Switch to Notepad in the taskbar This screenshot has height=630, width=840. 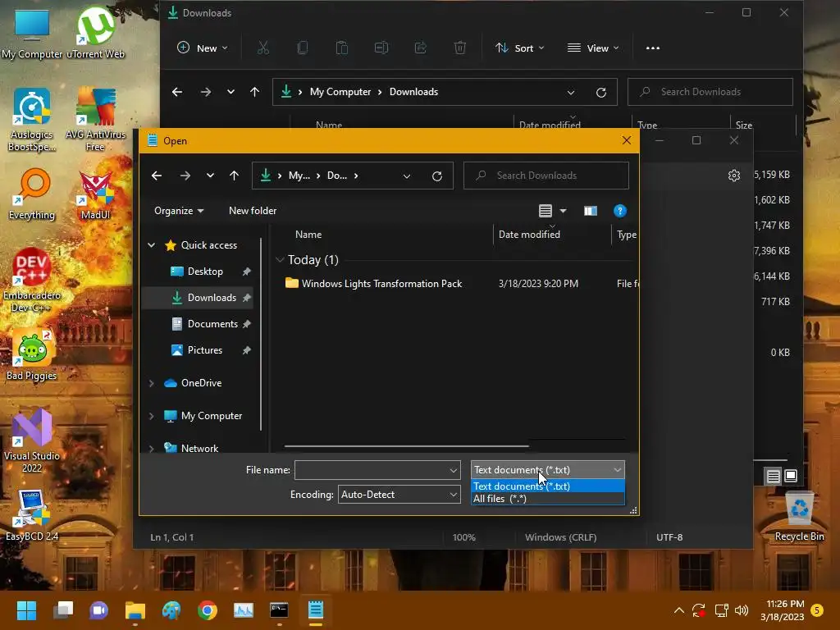(x=316, y=610)
